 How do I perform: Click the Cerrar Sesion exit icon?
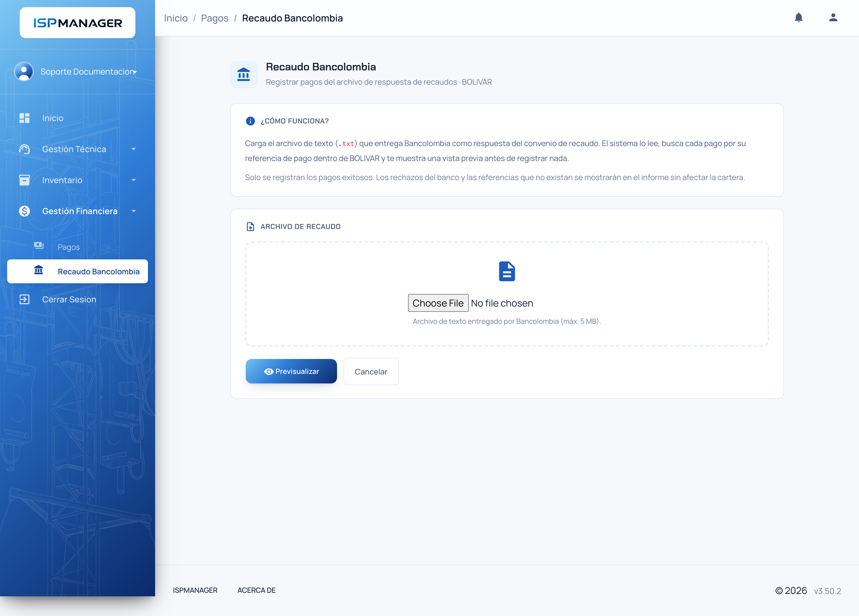tap(25, 299)
